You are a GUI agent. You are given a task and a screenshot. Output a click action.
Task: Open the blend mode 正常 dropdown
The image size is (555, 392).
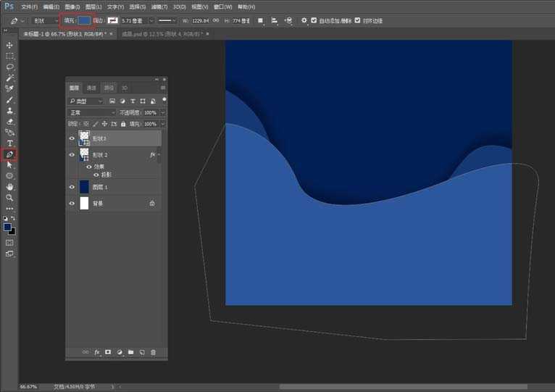click(91, 113)
